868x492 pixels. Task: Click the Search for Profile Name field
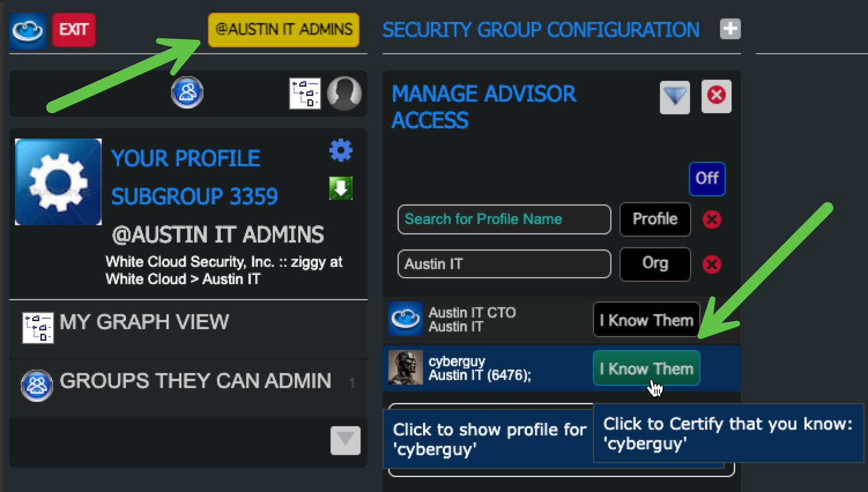click(504, 219)
